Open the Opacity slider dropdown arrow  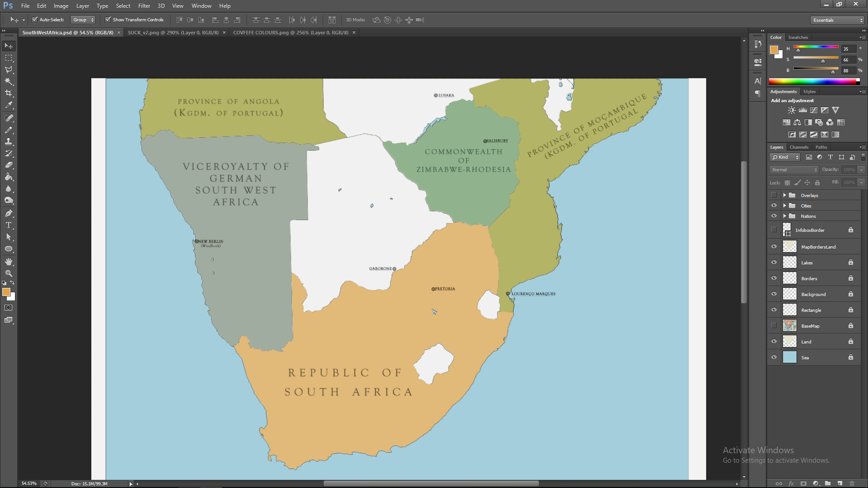click(x=861, y=170)
